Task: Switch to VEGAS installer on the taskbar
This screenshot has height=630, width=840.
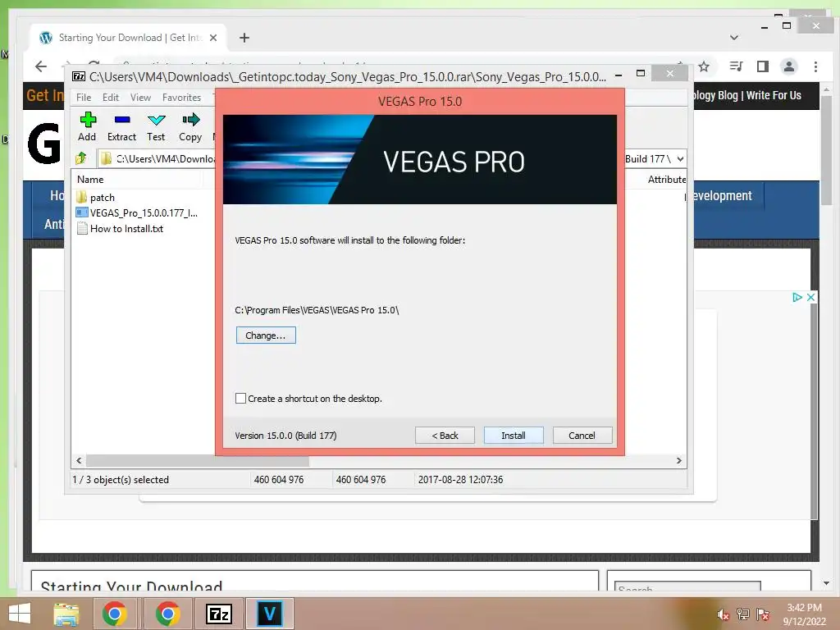Action: 269,614
